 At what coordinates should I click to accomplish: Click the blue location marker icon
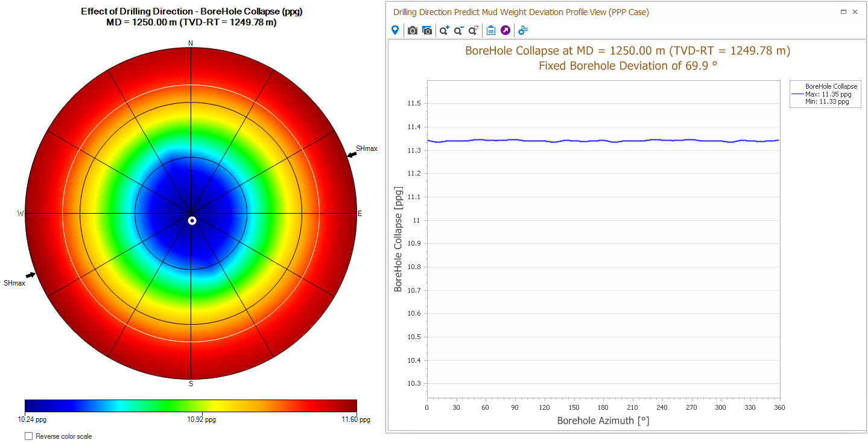click(x=395, y=30)
